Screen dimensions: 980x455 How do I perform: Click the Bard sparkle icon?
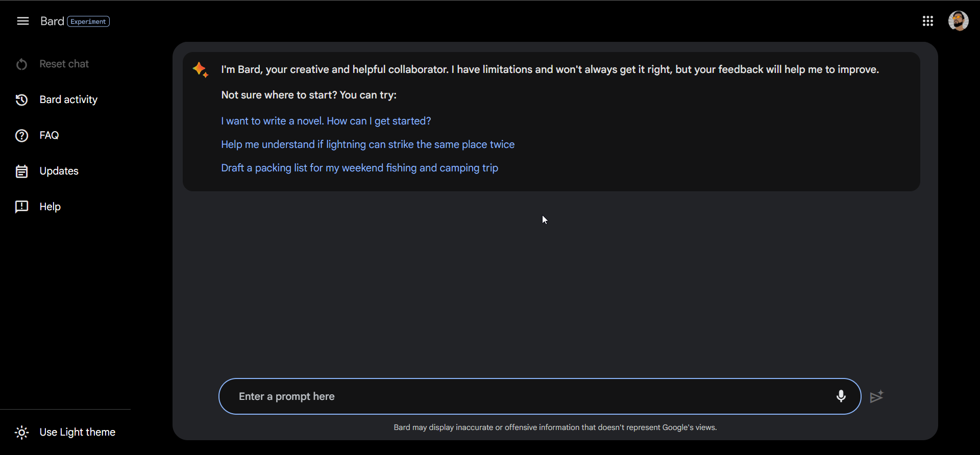[201, 70]
